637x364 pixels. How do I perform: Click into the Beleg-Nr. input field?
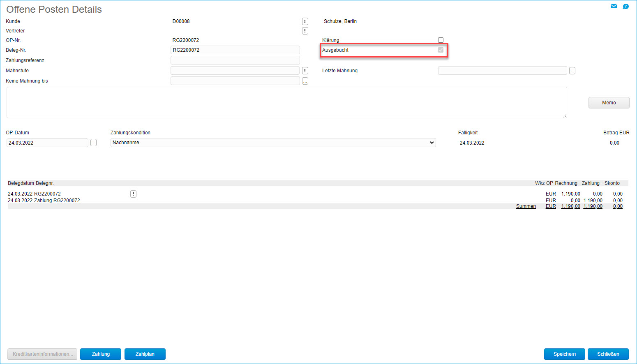pos(235,50)
